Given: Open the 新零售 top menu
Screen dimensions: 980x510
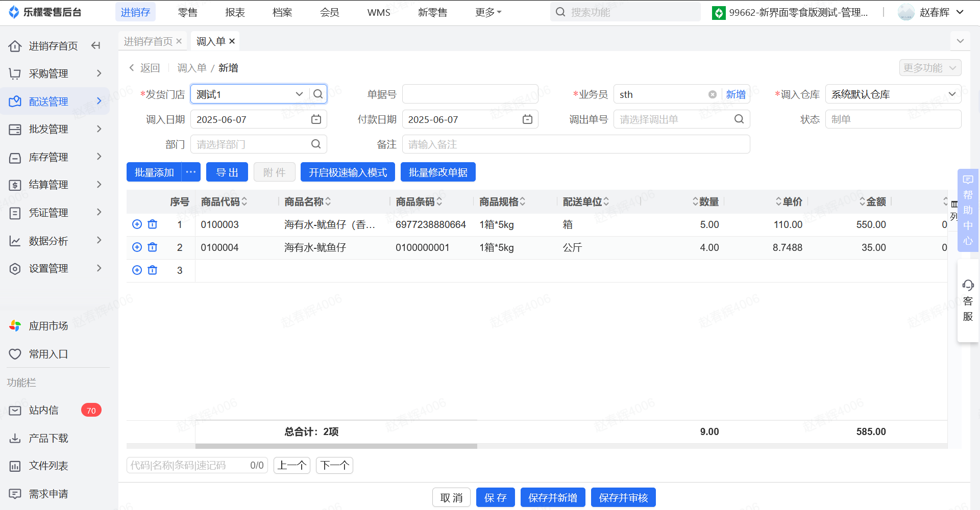Looking at the screenshot, I should tap(432, 12).
